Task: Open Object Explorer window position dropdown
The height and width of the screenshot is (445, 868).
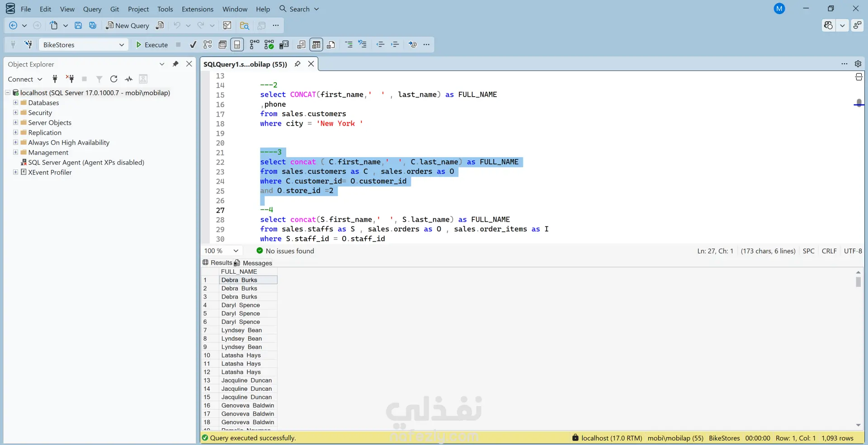Action: click(x=162, y=64)
